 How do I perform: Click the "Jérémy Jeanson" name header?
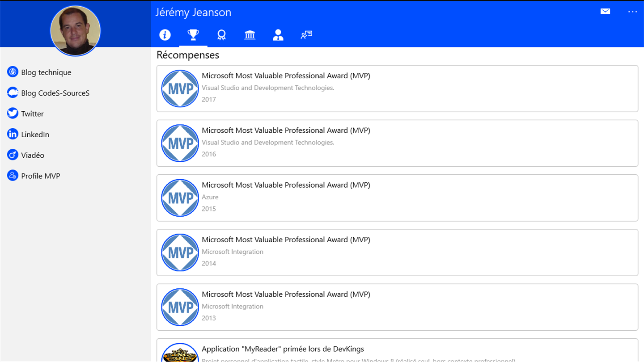pos(193,13)
